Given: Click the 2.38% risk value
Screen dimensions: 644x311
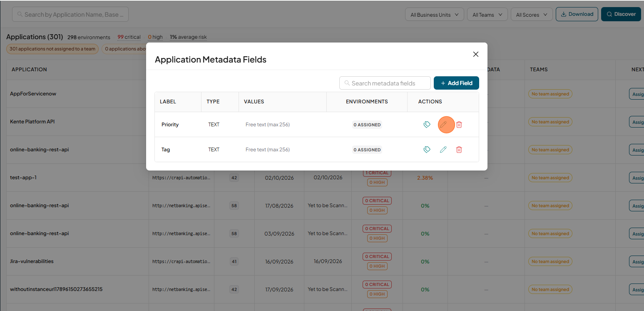Looking at the screenshot, I should click(x=425, y=178).
